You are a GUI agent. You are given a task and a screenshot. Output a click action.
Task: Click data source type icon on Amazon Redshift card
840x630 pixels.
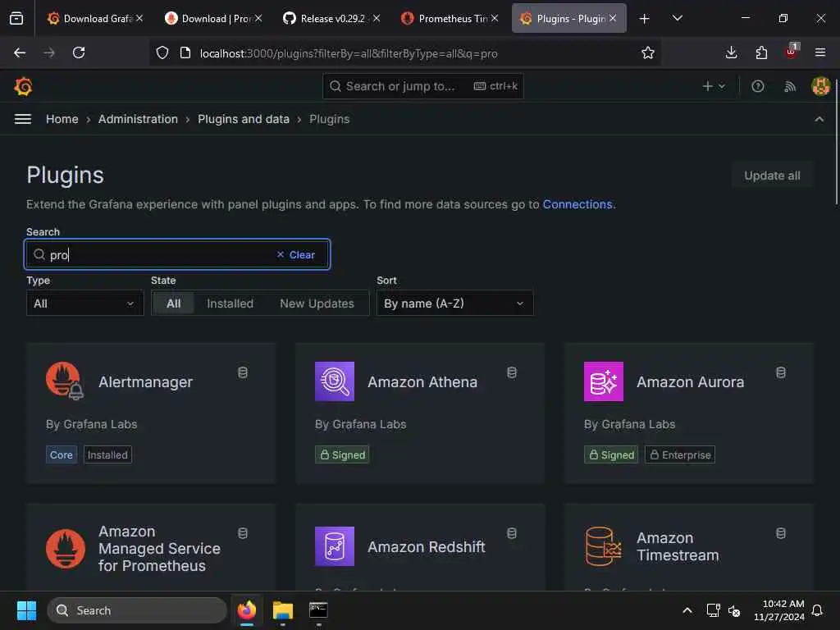click(512, 533)
